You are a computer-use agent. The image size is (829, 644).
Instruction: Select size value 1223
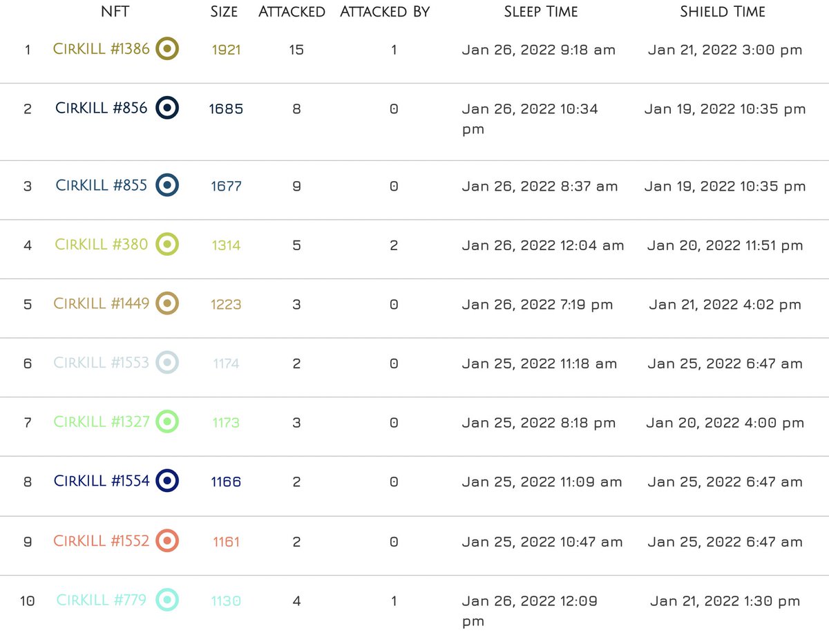coord(226,305)
